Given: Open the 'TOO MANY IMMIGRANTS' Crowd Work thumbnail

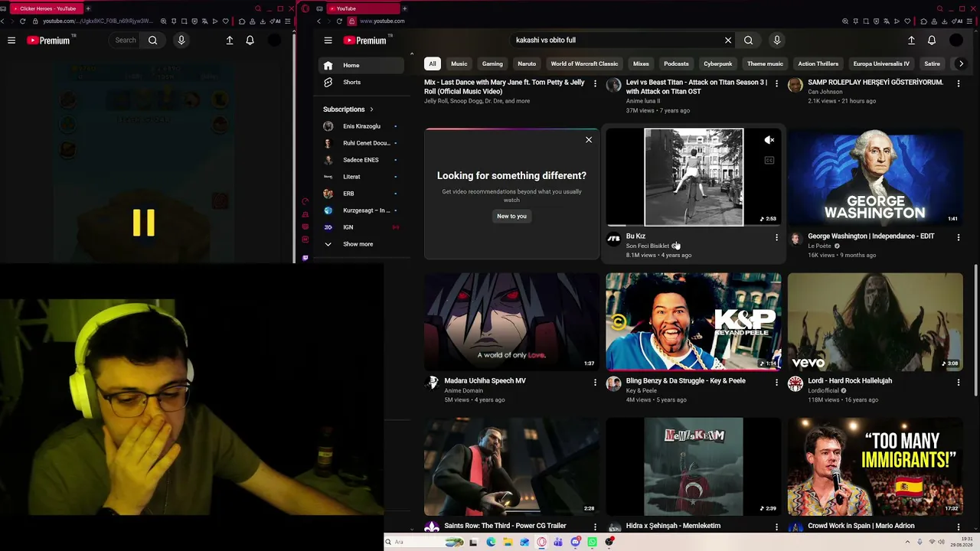Looking at the screenshot, I should pos(875,467).
